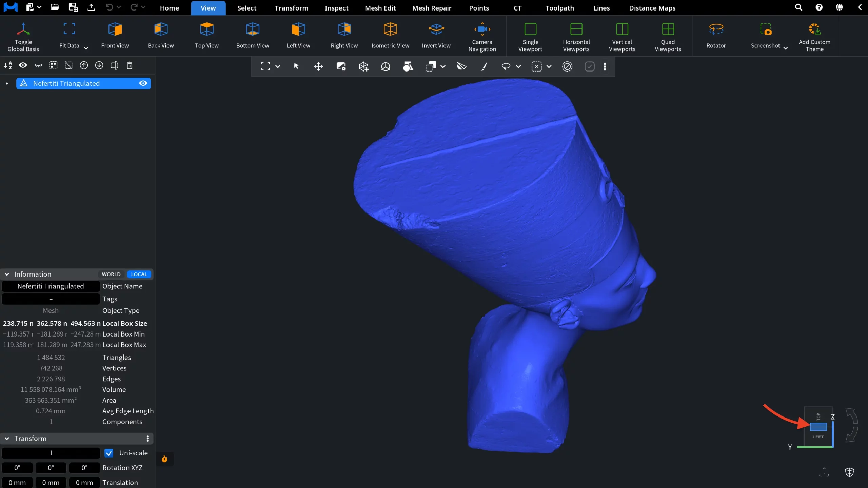Open the Inspect tab

click(336, 8)
